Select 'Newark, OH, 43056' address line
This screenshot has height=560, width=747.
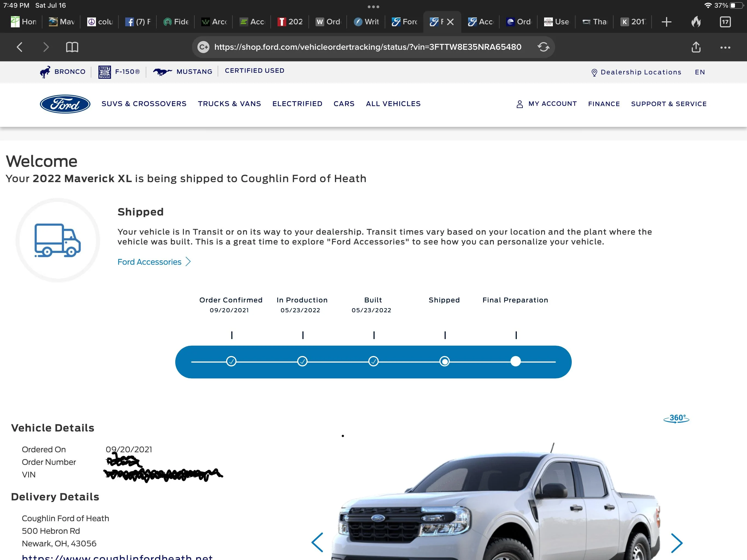(59, 543)
